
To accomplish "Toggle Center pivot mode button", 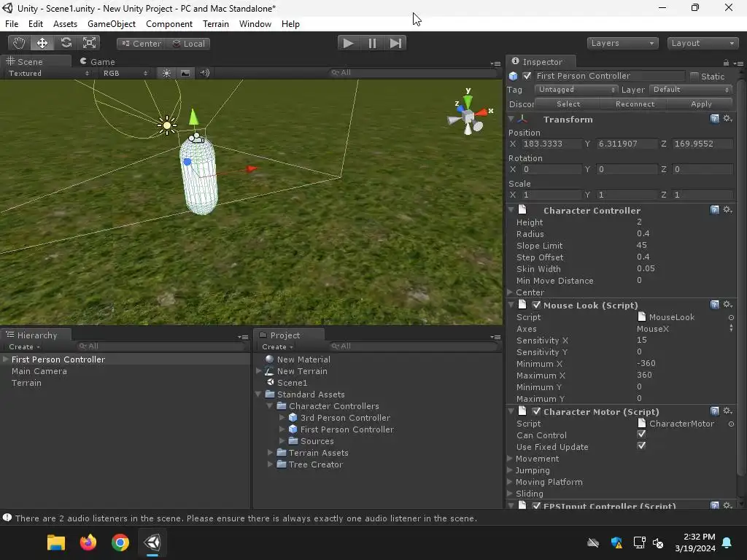I will tap(142, 44).
